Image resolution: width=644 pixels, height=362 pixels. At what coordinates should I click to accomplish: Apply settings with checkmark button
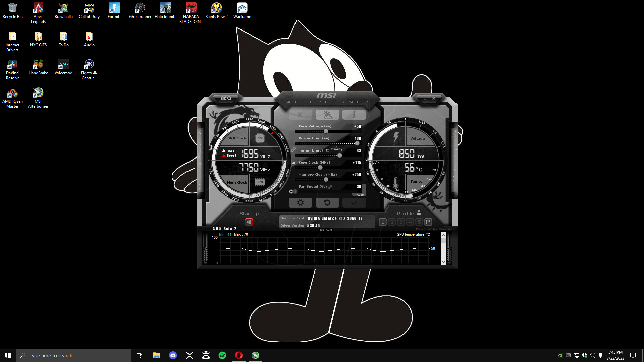point(354,203)
